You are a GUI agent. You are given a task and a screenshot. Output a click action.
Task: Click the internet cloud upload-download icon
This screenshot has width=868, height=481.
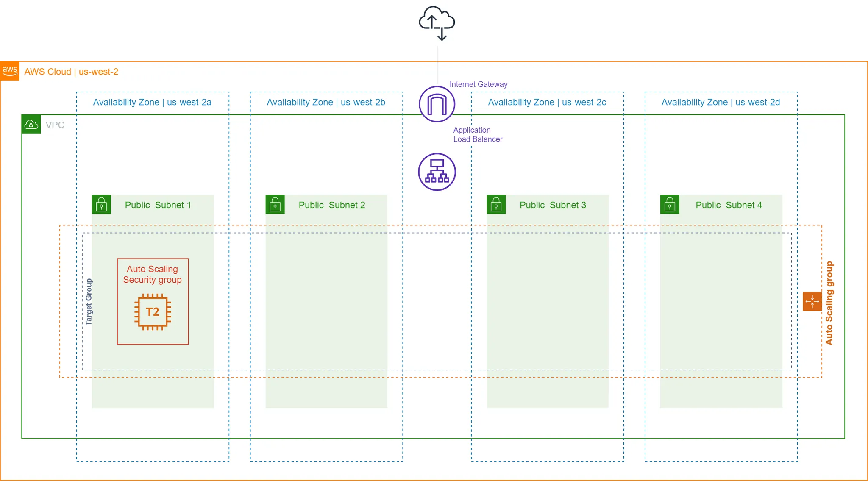437,23
